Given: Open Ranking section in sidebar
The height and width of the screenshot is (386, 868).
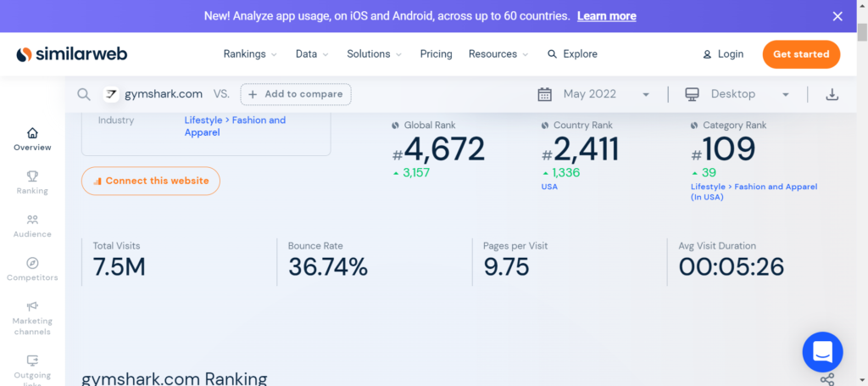Looking at the screenshot, I should (33, 182).
